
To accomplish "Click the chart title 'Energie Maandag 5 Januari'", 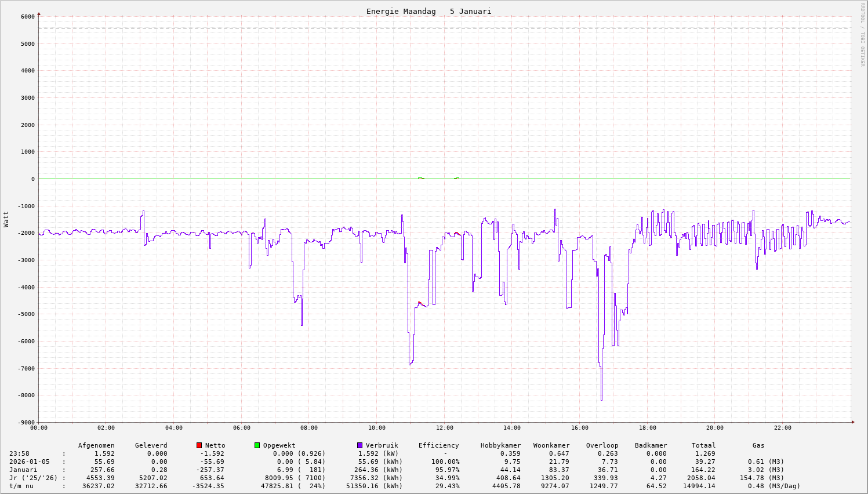I will pos(428,12).
